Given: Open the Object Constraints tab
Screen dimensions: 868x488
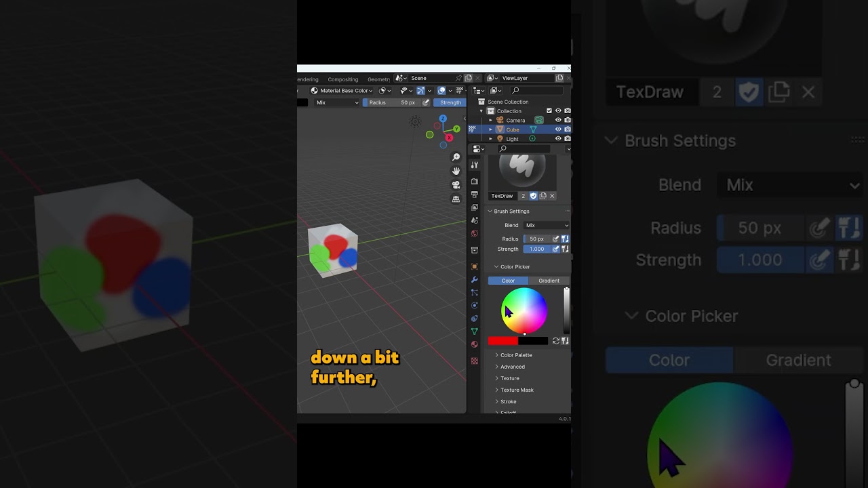Looking at the screenshot, I should click(x=475, y=318).
